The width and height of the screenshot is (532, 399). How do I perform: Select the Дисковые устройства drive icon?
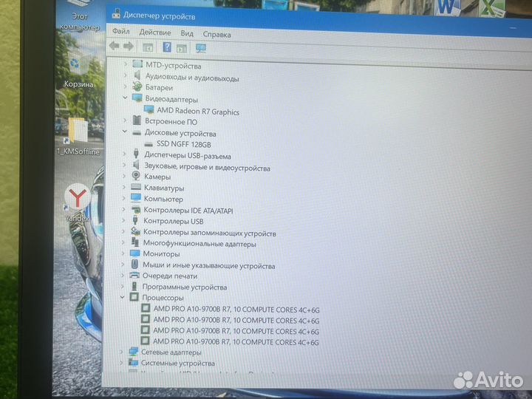(137, 132)
